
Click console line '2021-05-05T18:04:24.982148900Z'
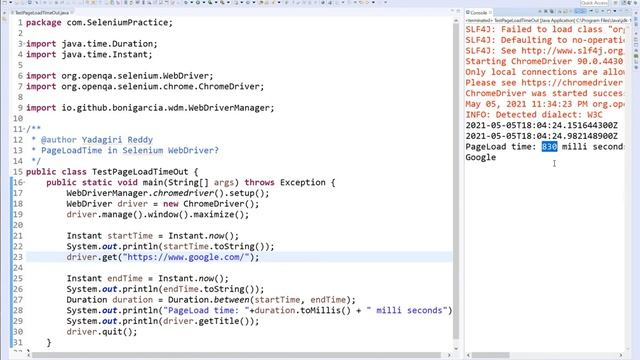(542, 136)
